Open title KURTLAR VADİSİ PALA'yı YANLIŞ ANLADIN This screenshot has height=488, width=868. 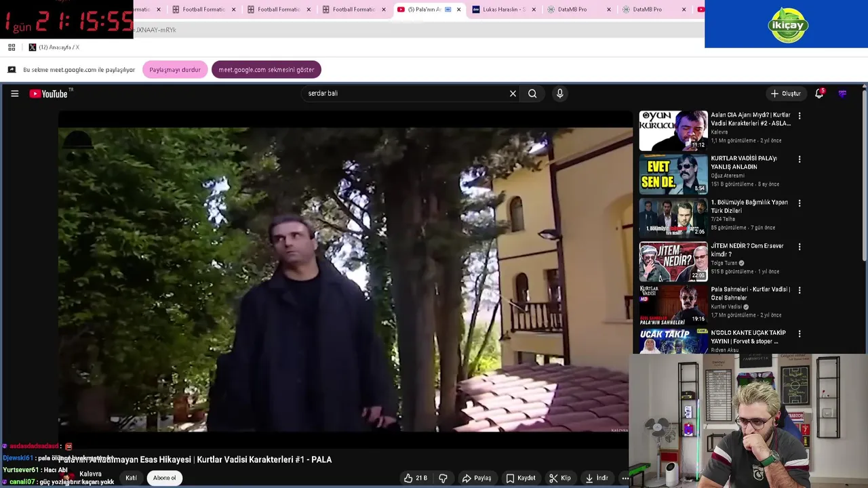point(744,163)
